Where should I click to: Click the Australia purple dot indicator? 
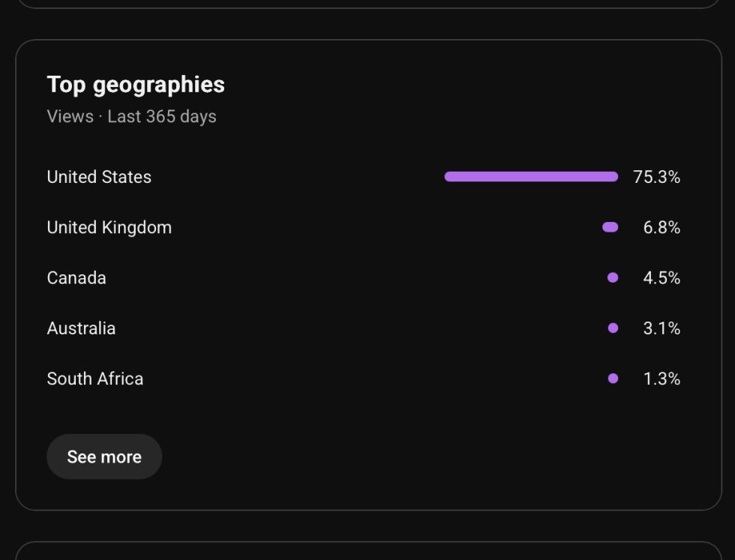pyautogui.click(x=613, y=328)
